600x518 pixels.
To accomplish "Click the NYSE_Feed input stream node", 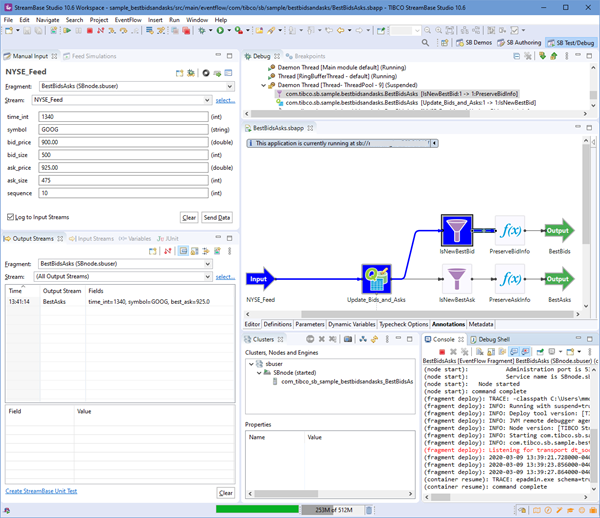I will [x=260, y=279].
